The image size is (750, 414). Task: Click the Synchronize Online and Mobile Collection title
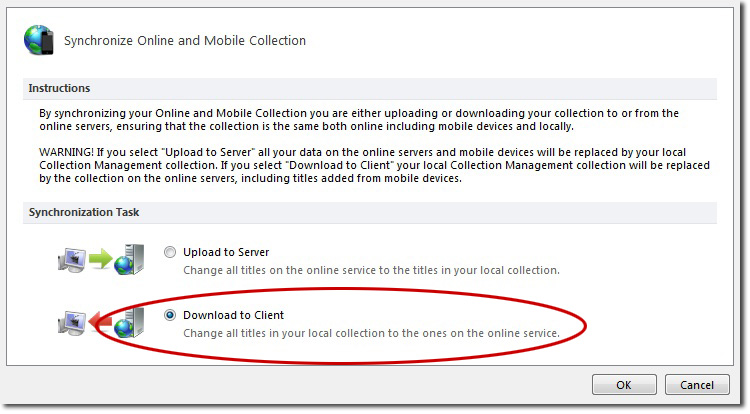[x=185, y=41]
